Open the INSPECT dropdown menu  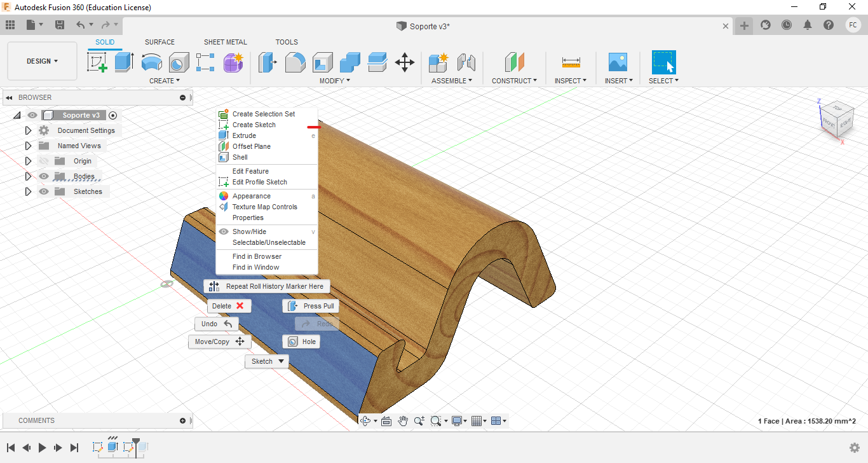pyautogui.click(x=571, y=81)
